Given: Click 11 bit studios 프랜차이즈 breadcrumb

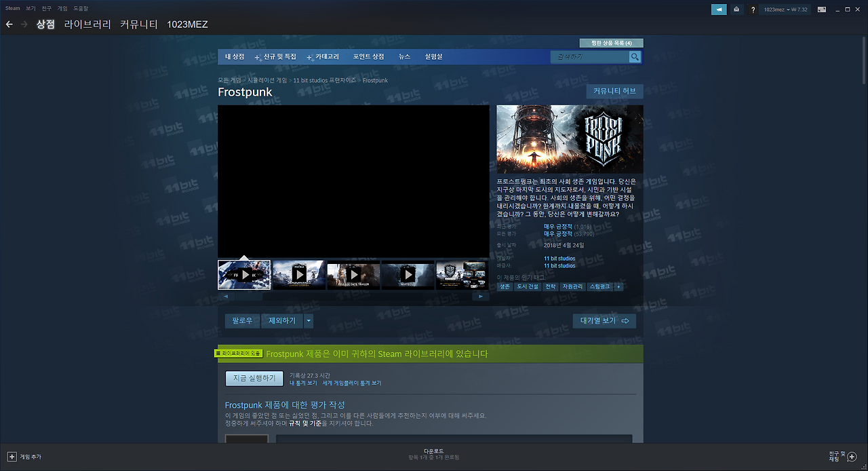Looking at the screenshot, I should pos(324,80).
